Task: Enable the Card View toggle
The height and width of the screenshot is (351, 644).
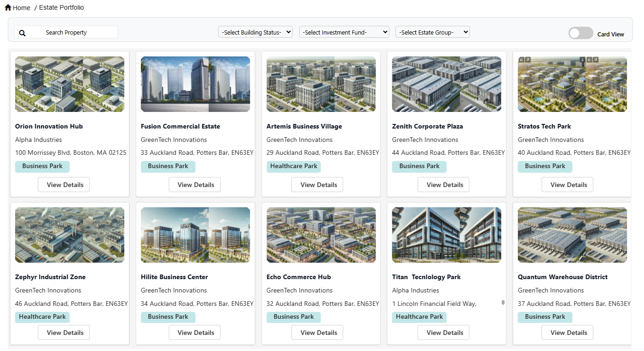Action: pos(580,33)
